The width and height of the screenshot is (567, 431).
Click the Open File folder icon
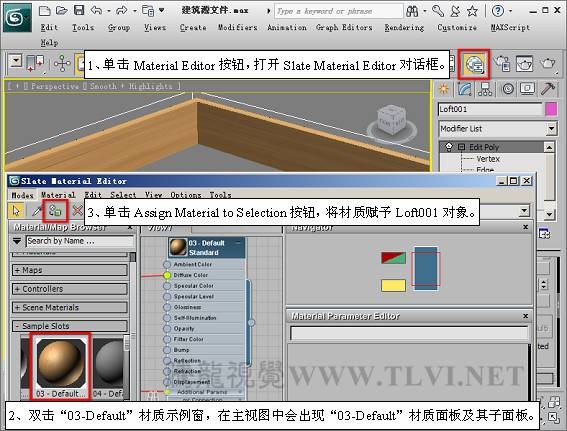point(62,11)
